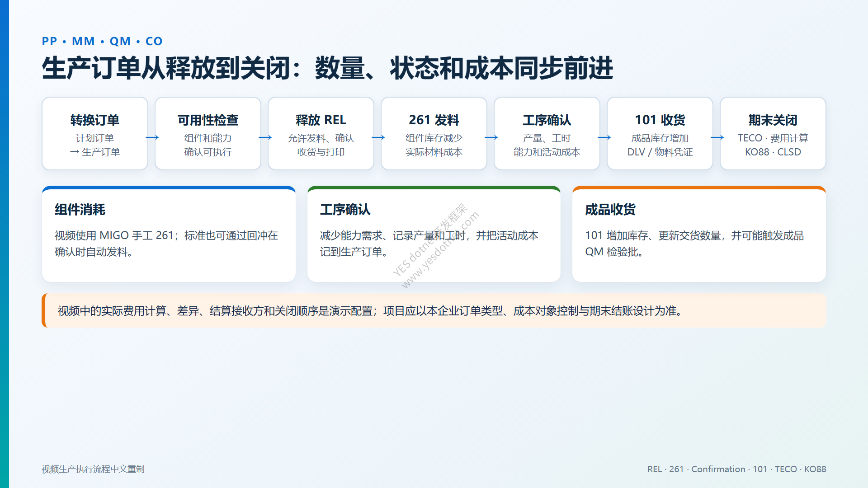
Task: Click arrow between 261 发料 and 工序确认
Action: click(491, 137)
